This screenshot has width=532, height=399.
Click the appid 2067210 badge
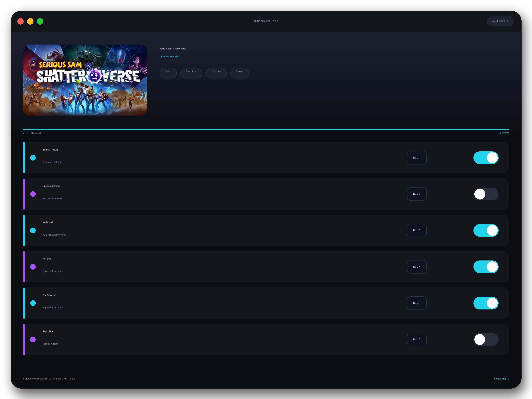(500, 21)
